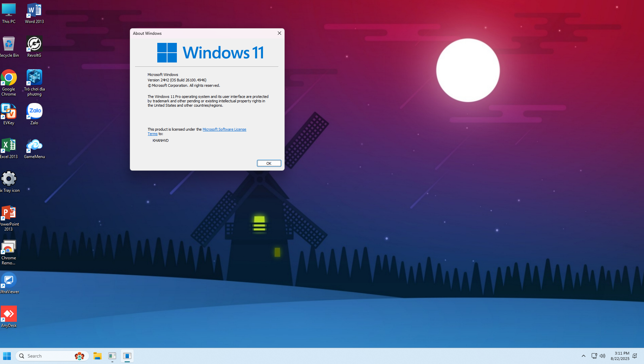
Task: Select the RevoltG desktop shortcut
Action: coord(34,47)
